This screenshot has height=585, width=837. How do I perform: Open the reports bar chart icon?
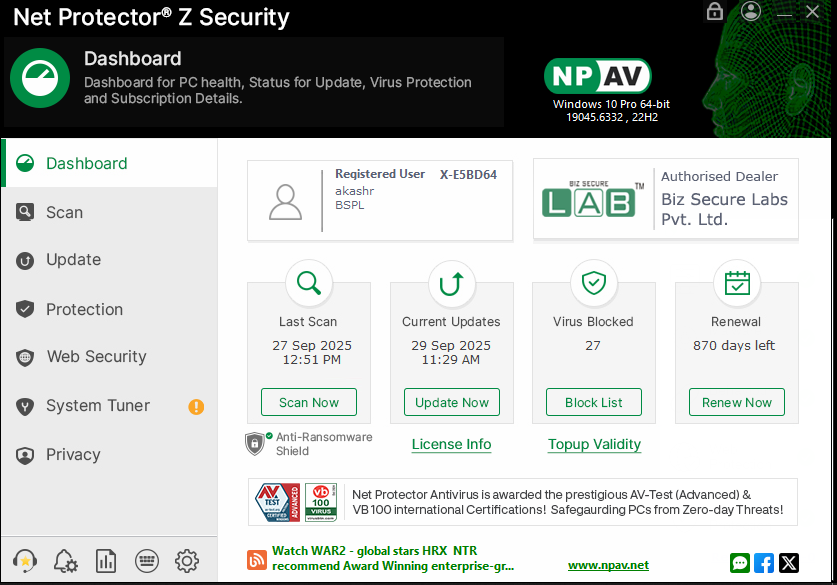tap(106, 561)
